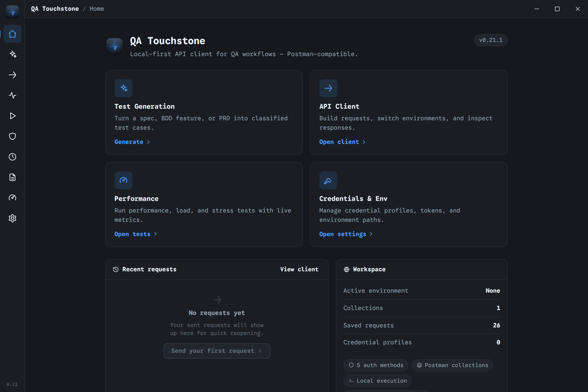Click the No requests yet message

pyautogui.click(x=217, y=313)
